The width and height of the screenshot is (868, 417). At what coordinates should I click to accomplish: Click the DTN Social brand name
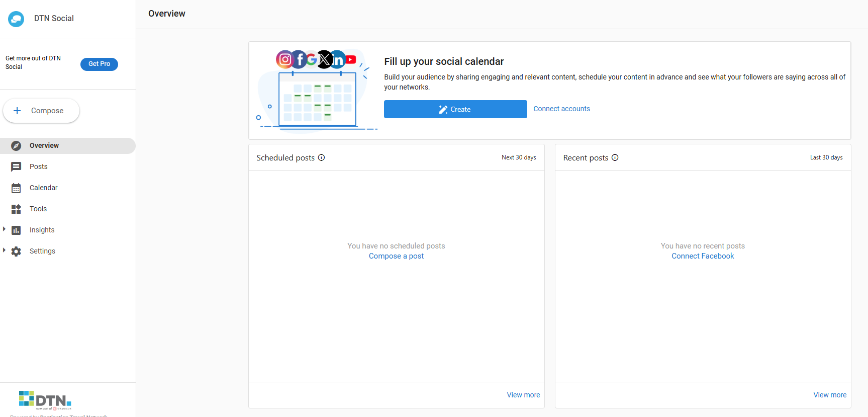click(x=54, y=19)
